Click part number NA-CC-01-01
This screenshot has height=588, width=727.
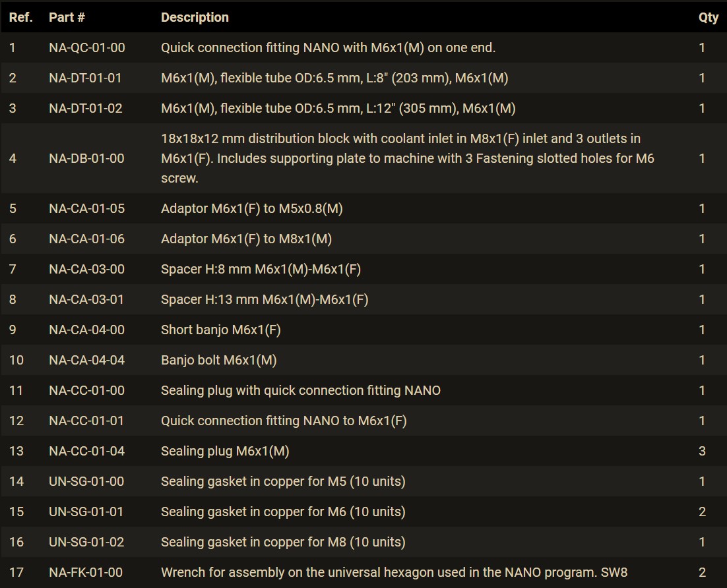pyautogui.click(x=86, y=421)
